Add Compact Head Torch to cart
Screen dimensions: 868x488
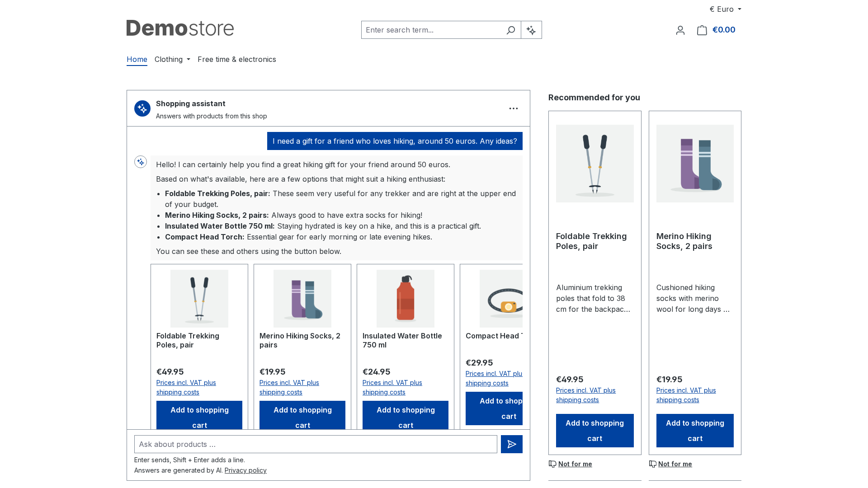point(494,408)
